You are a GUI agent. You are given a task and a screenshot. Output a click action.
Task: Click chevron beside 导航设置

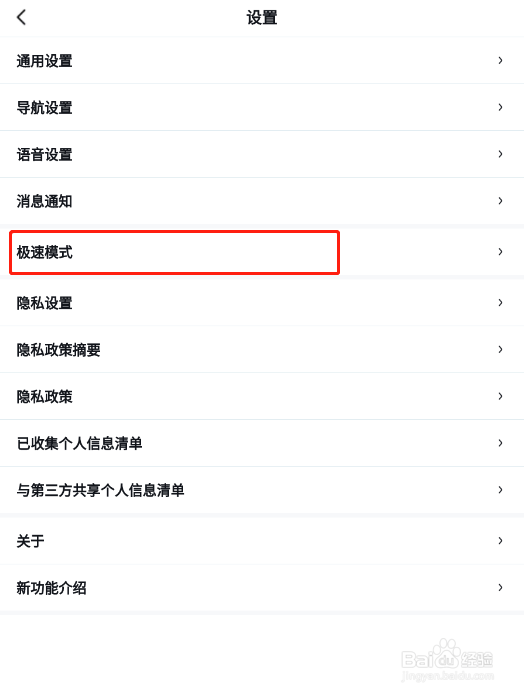pos(500,107)
